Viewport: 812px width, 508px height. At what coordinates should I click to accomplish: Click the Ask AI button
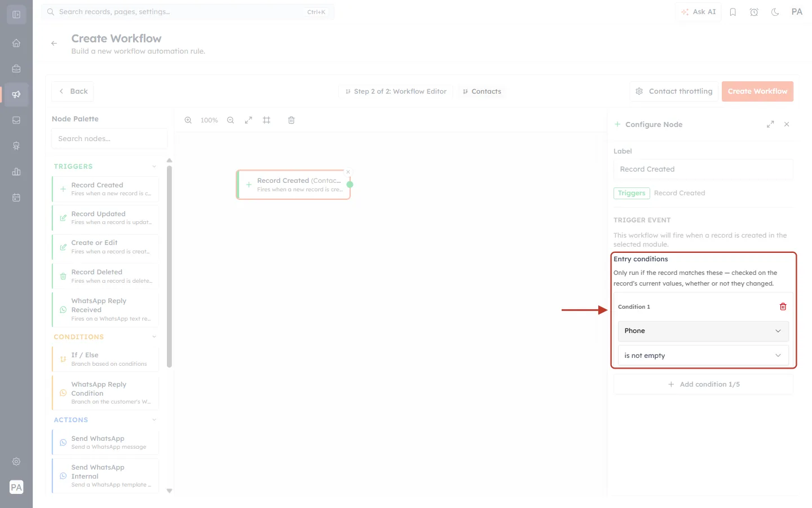(698, 12)
